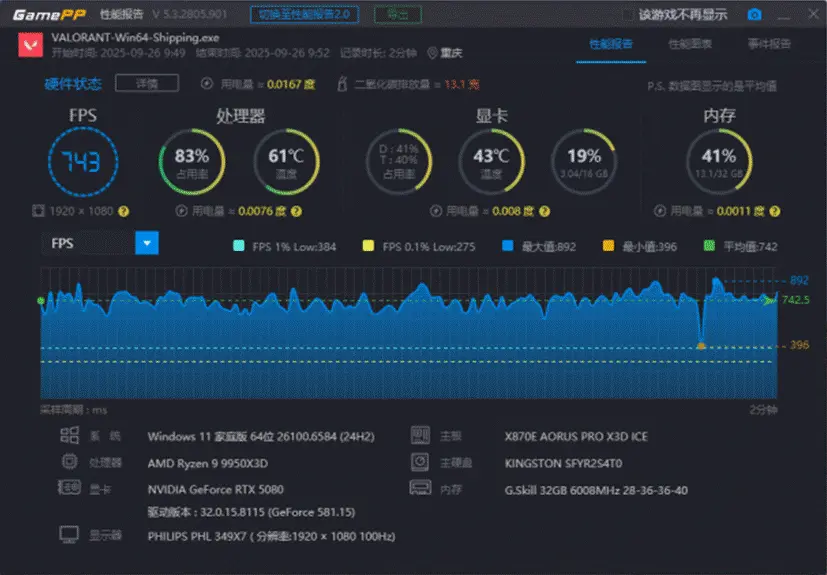
Task: Click the FPS 0.1% Low yellow swatch
Action: 368,246
